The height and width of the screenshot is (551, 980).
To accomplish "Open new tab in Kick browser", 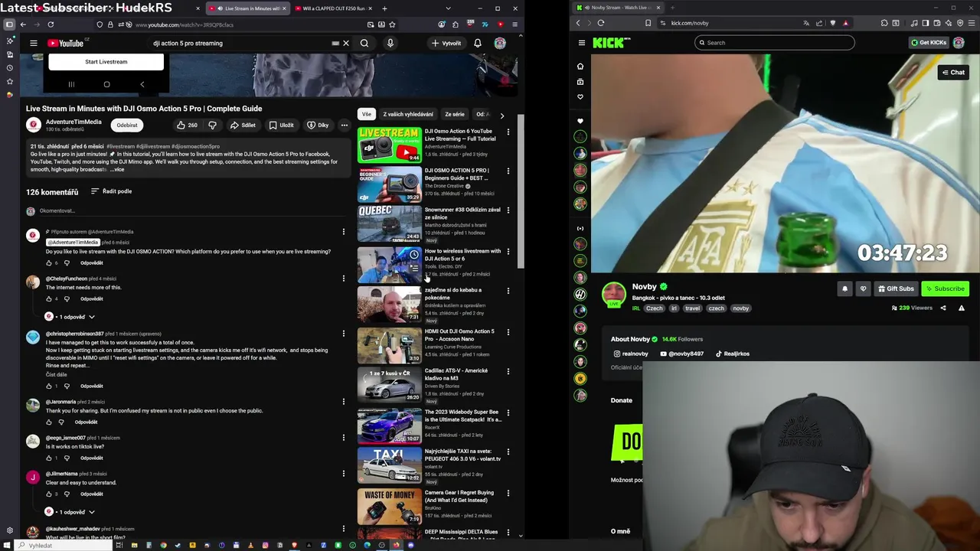I will click(674, 8).
